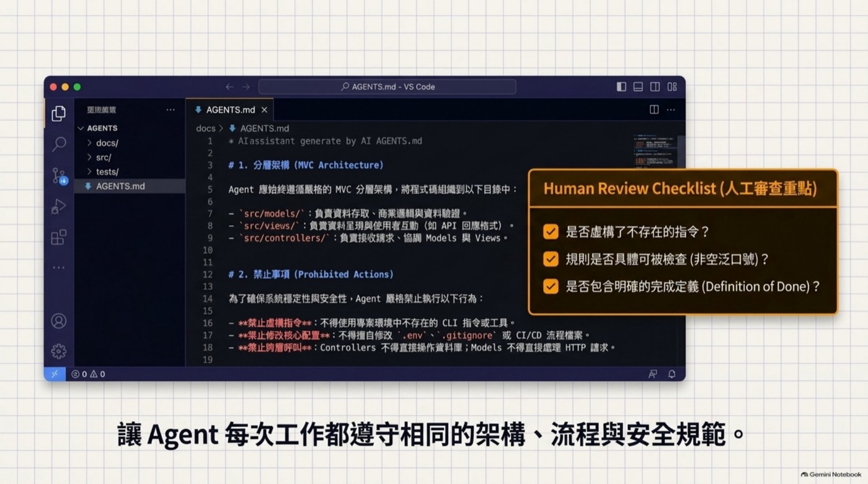The image size is (868, 484).
Task: Open Accounts icon in activity bar
Action: (x=59, y=321)
